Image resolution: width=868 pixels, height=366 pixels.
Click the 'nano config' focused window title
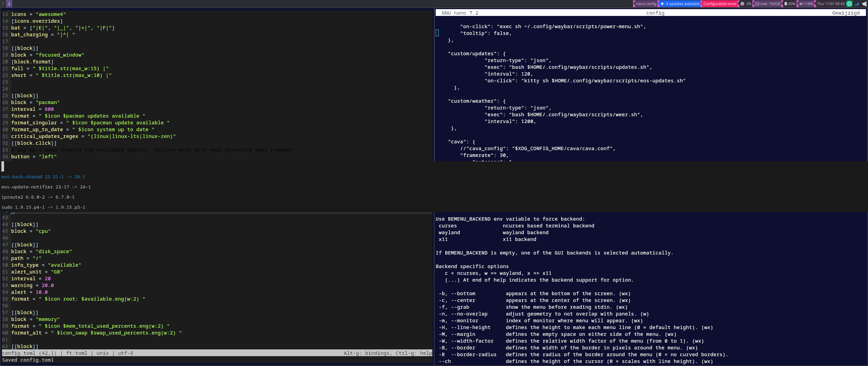pos(646,4)
